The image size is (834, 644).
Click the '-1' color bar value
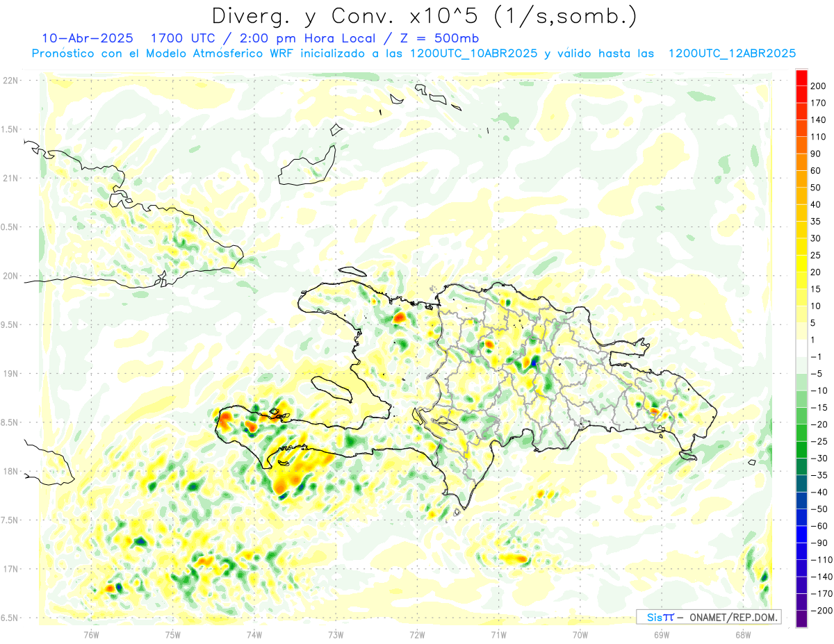[x=816, y=356]
